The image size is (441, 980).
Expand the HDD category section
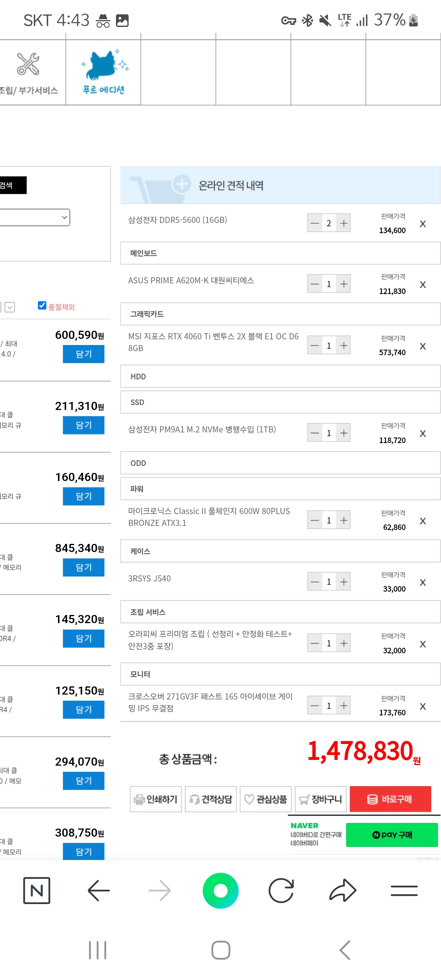pyautogui.click(x=280, y=376)
